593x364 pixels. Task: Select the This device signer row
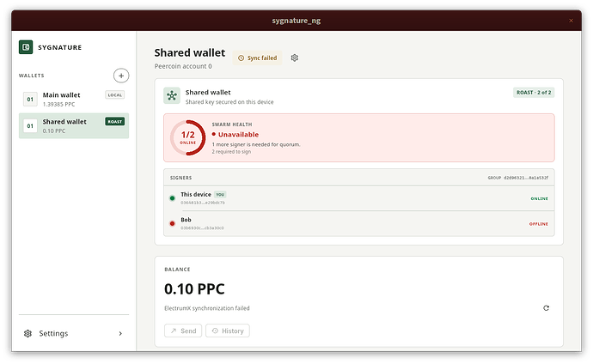(359, 198)
